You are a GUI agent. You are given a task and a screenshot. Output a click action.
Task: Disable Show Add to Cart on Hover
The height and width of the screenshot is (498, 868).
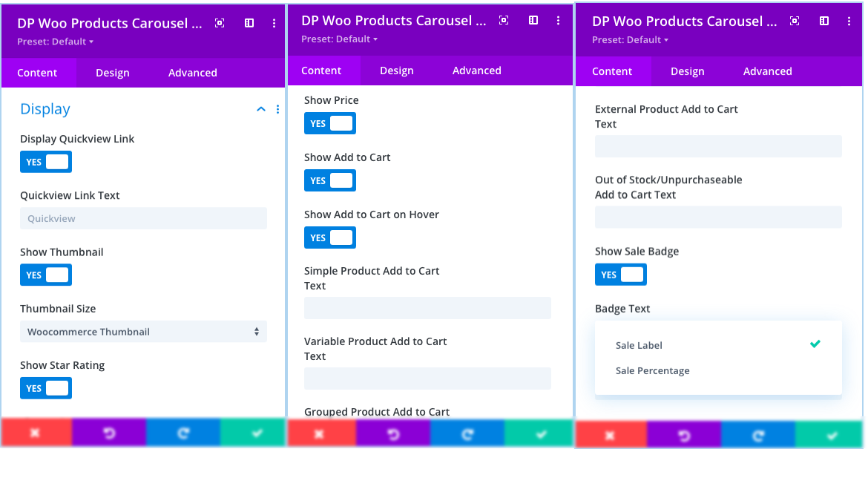click(x=329, y=237)
